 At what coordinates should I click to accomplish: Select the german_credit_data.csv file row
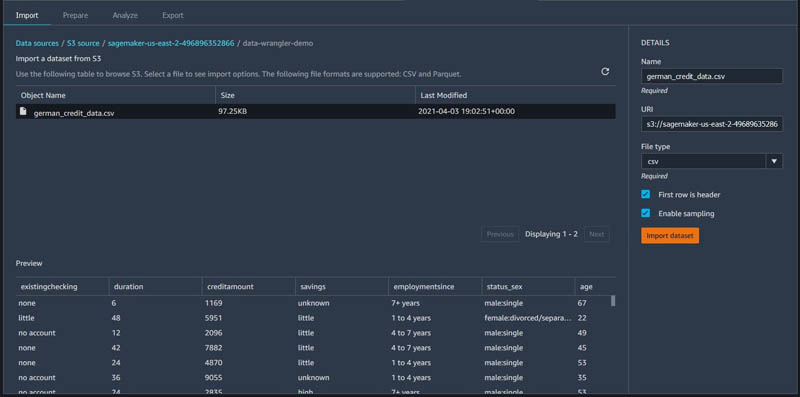[x=315, y=111]
